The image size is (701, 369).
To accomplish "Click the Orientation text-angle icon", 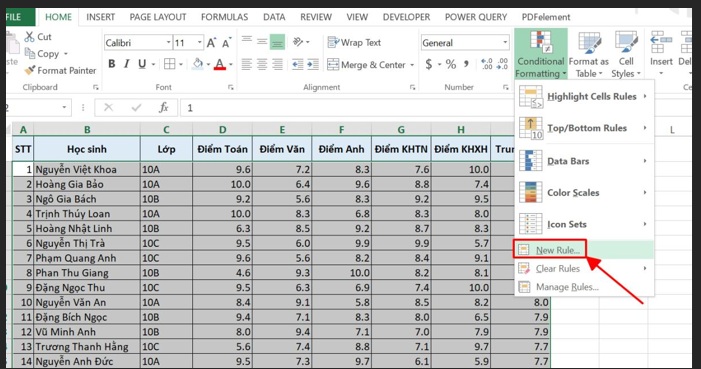I will (x=298, y=42).
